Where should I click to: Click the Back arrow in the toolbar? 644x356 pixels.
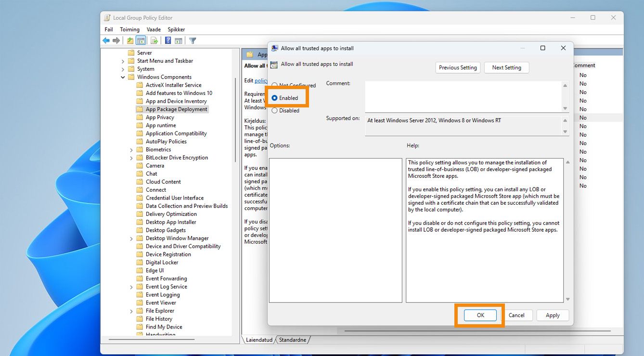(x=106, y=40)
